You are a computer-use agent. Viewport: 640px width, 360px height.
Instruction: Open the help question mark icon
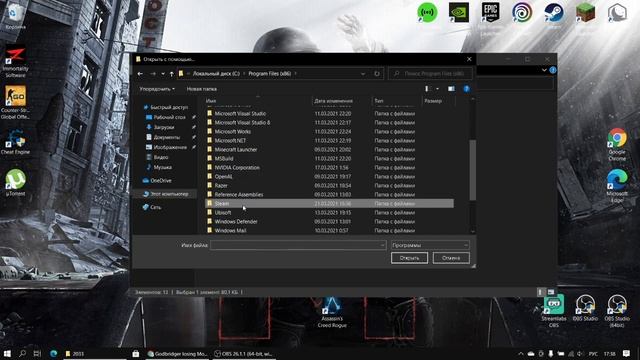coord(467,89)
